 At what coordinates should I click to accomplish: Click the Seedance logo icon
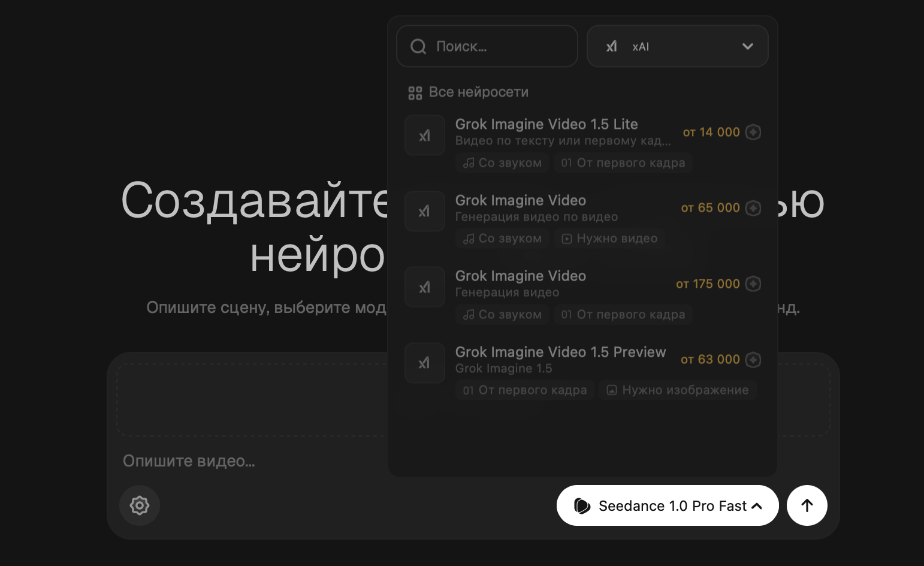point(582,506)
